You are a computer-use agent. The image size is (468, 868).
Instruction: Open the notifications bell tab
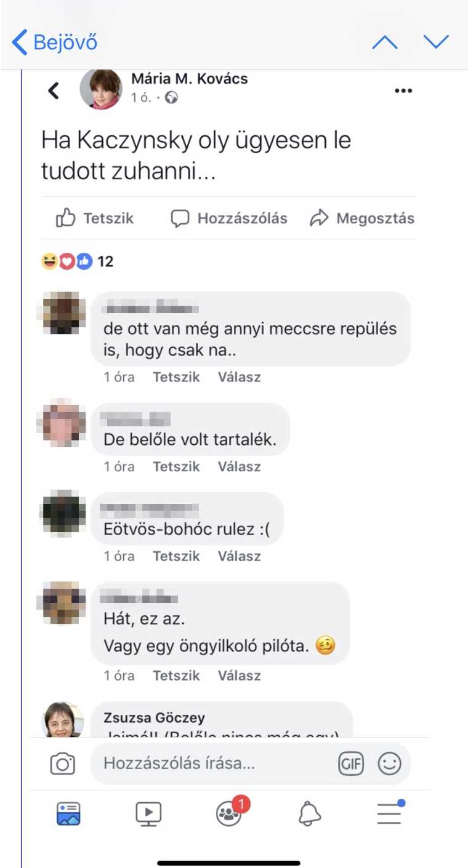click(310, 813)
